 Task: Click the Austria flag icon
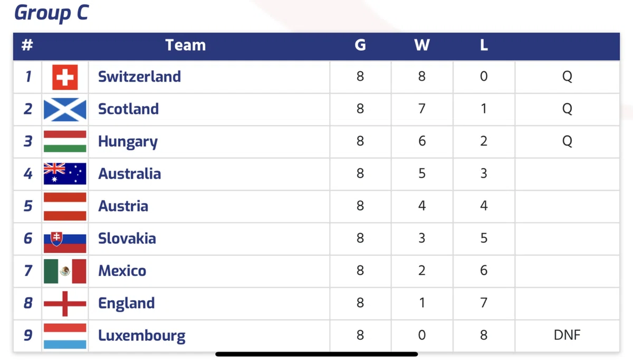65,206
